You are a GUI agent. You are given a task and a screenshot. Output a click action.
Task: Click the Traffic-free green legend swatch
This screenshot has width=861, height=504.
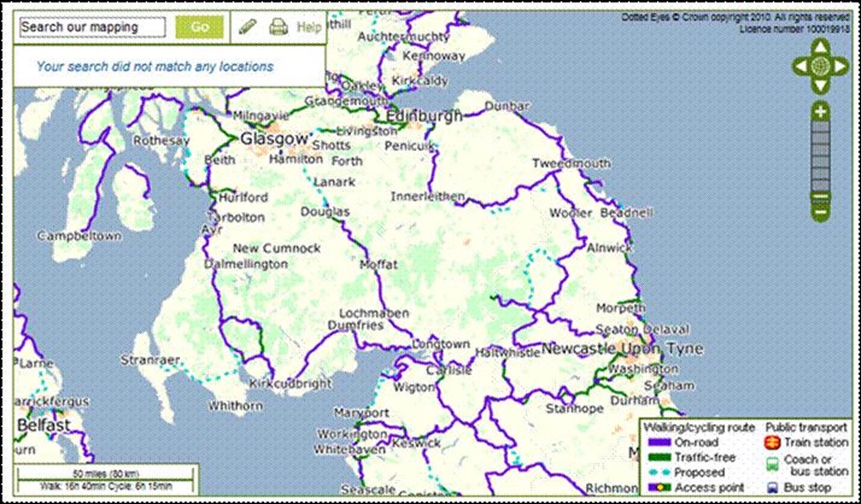[x=659, y=458]
